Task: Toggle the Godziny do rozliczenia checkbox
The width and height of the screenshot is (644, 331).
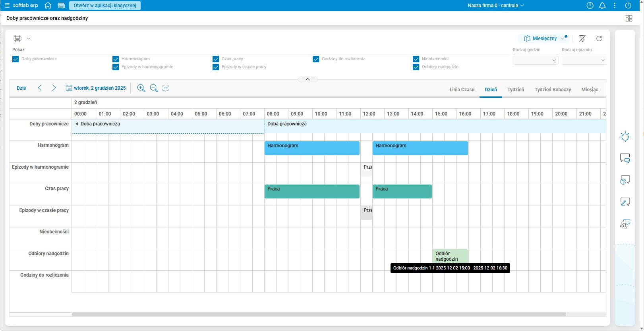Action: click(316, 59)
